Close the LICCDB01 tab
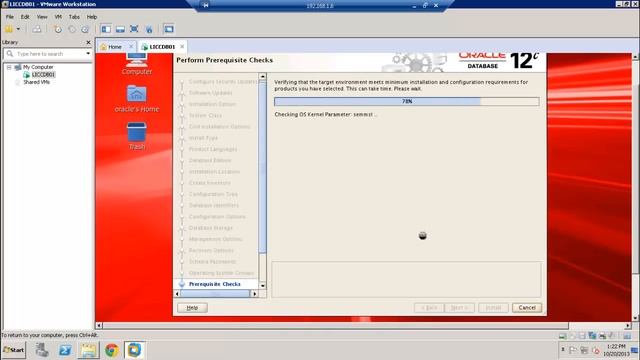 (x=182, y=47)
